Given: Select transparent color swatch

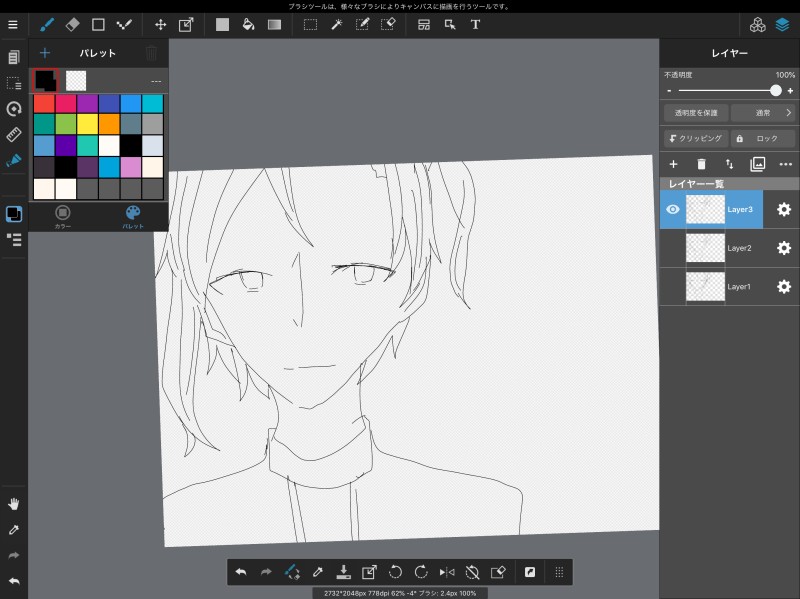Looking at the screenshot, I should [x=76, y=81].
